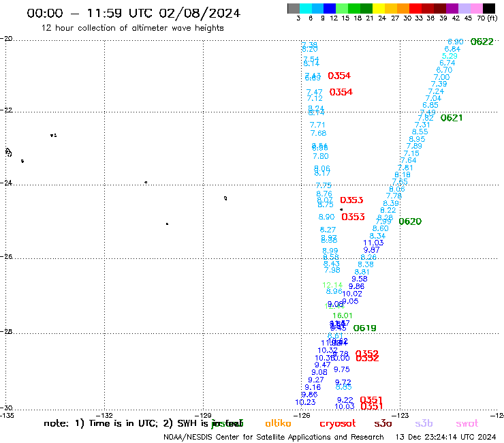The width and height of the screenshot is (504, 443).
Task: Click the wave height value 12.14
Action: tap(332, 285)
